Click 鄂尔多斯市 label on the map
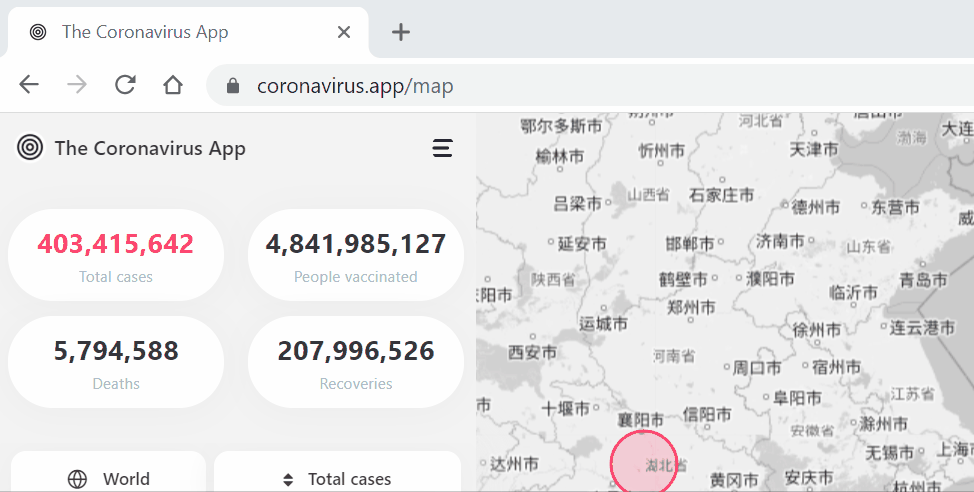 [562, 126]
